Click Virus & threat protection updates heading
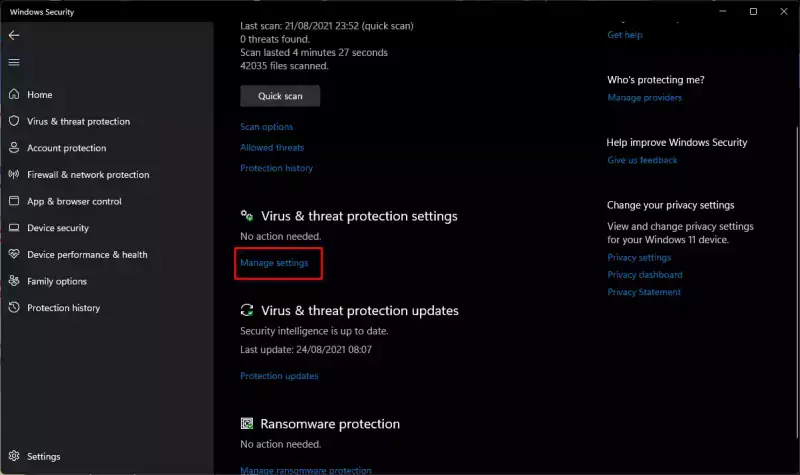 pos(360,310)
